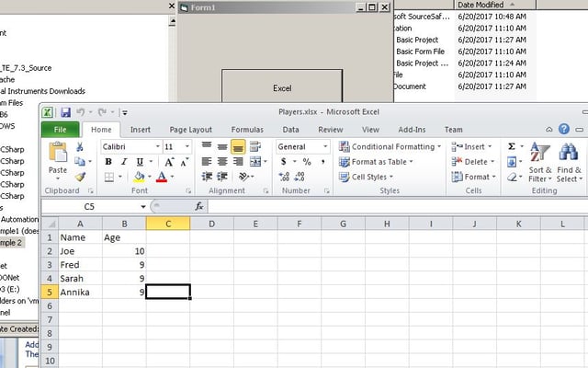Open the fill color palette arrow
The width and height of the screenshot is (588, 368).
click(x=149, y=177)
